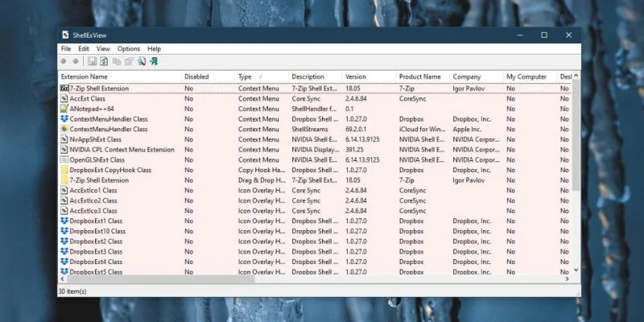
Task: Open the Options menu
Action: tap(129, 48)
